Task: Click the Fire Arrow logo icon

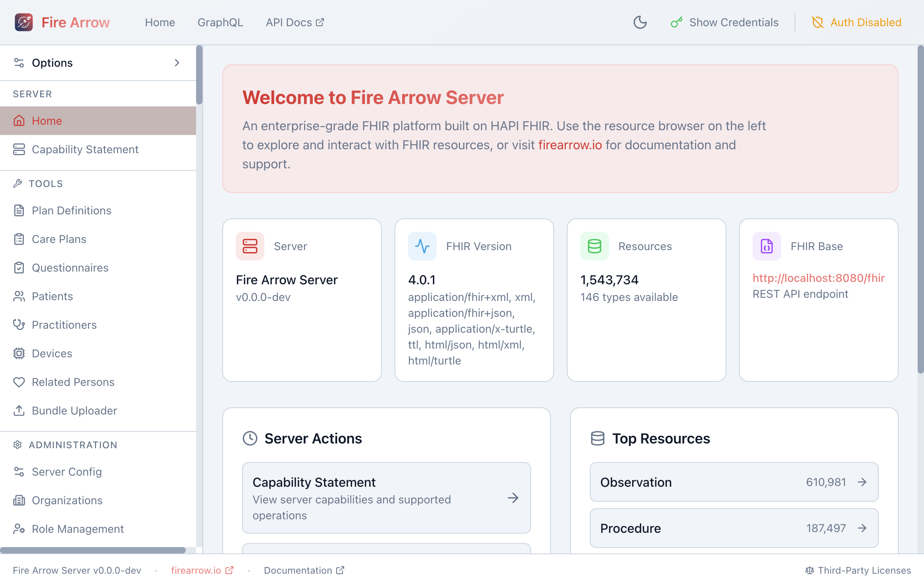Action: (23, 22)
